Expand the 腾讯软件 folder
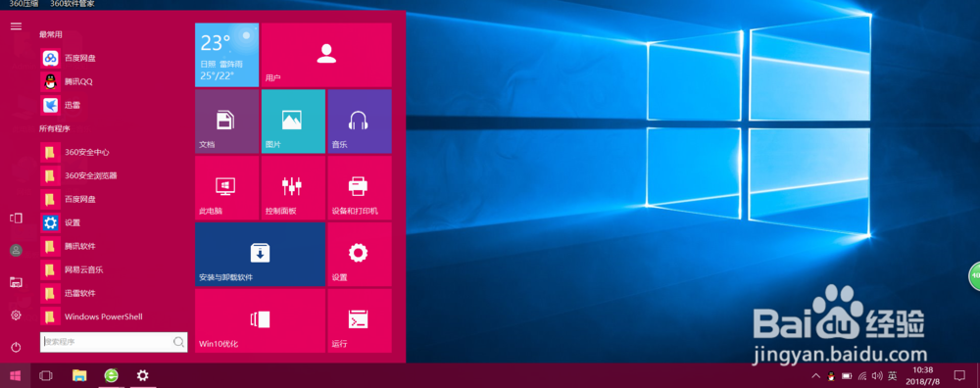 pyautogui.click(x=113, y=246)
